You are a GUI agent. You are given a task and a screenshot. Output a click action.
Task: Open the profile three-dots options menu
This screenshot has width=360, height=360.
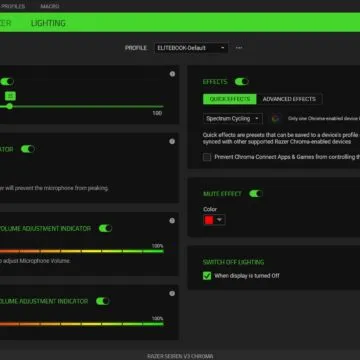[x=239, y=48]
